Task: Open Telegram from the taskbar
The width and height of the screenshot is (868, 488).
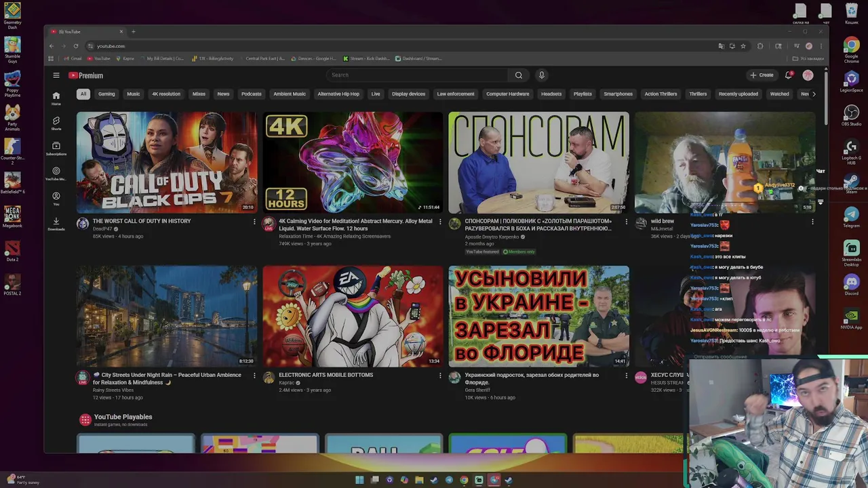Action: pos(449,480)
